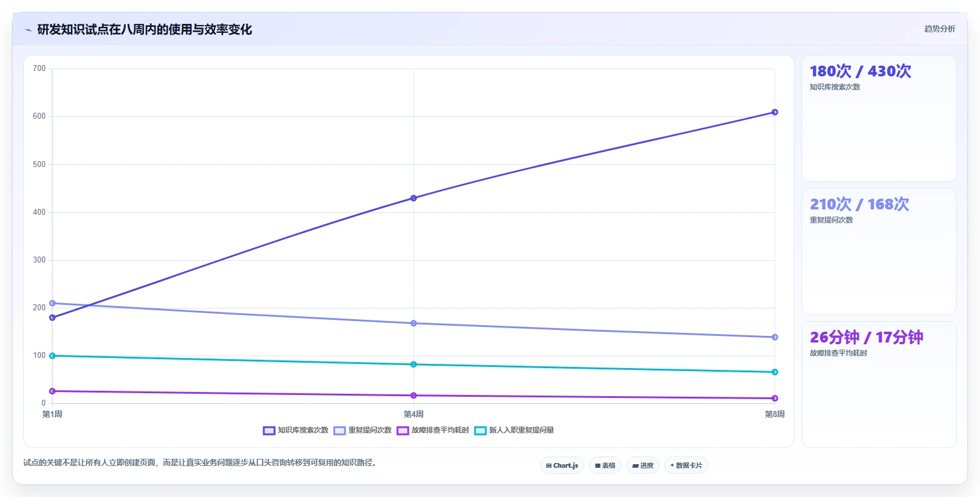
Task: Toggle 新人入职重复提问量 legend swatch
Action: tap(480, 430)
